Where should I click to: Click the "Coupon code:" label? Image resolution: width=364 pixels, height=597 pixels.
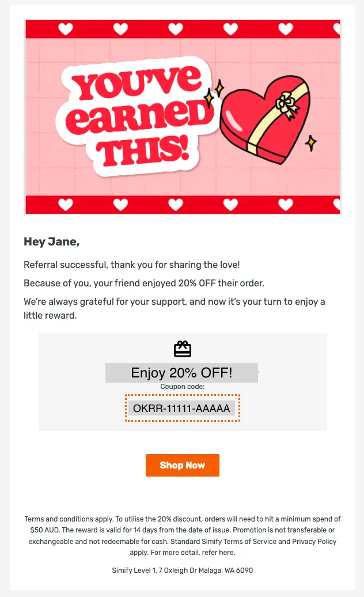[x=182, y=387]
